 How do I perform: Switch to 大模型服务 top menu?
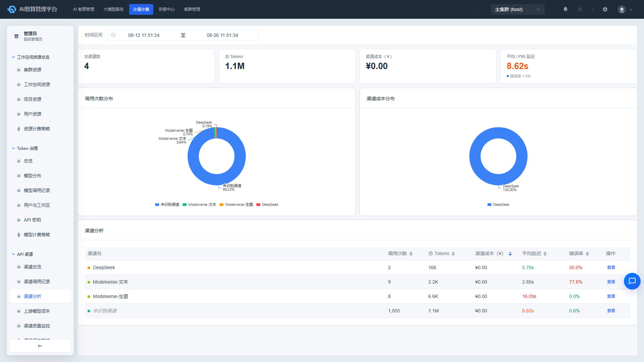pyautogui.click(x=113, y=9)
